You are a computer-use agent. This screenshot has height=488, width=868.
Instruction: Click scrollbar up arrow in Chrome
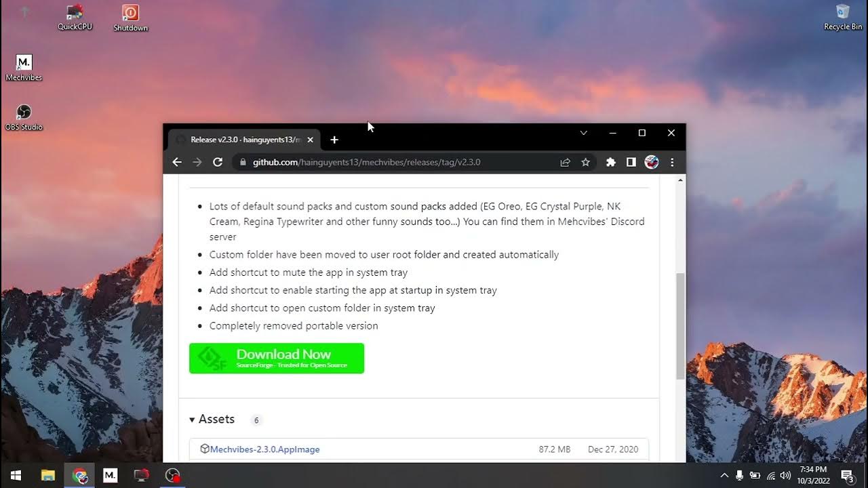coord(681,180)
